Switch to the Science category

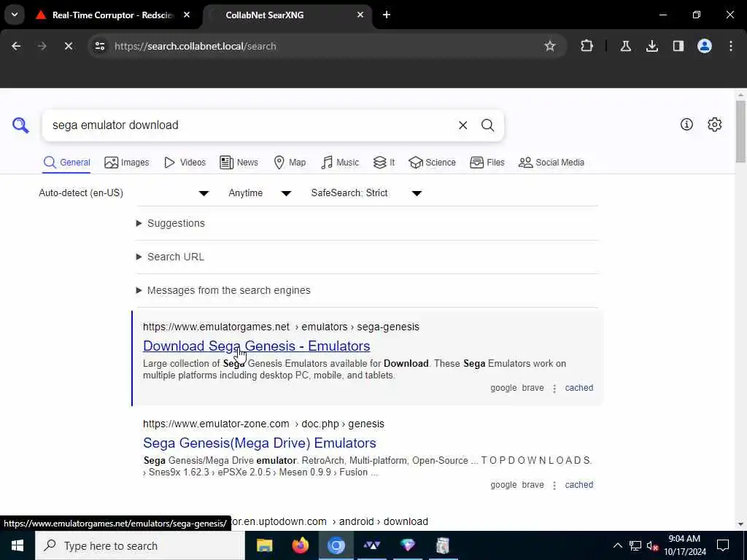click(x=432, y=163)
